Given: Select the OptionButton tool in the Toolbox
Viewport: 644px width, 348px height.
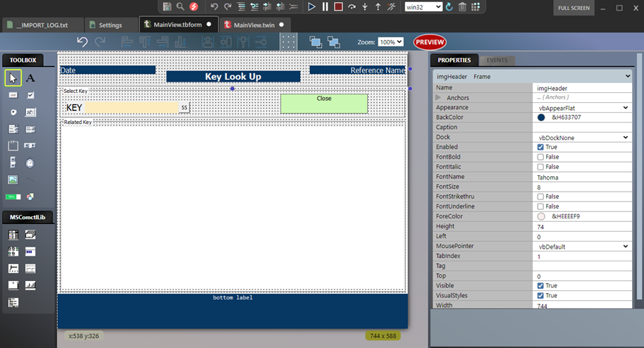Looking at the screenshot, I should pyautogui.click(x=13, y=112).
